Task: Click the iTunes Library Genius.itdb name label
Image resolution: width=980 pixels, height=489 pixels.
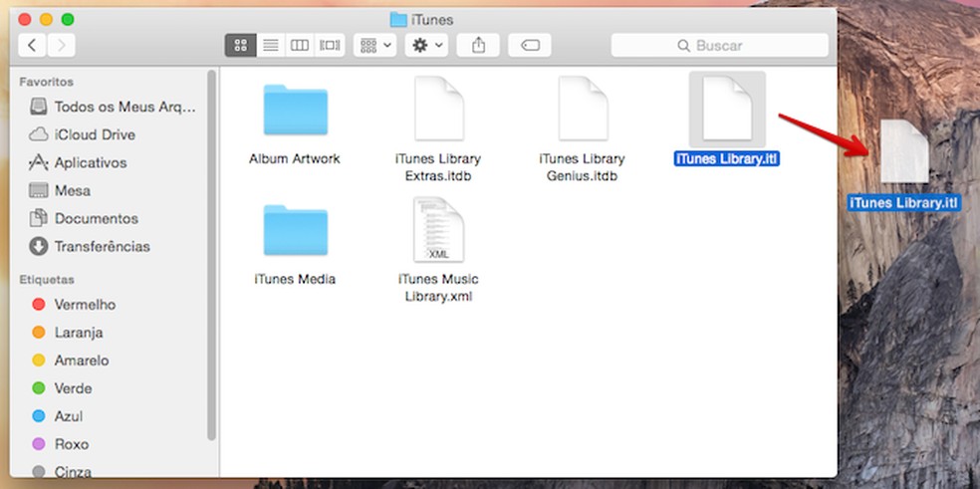Action: [582, 167]
